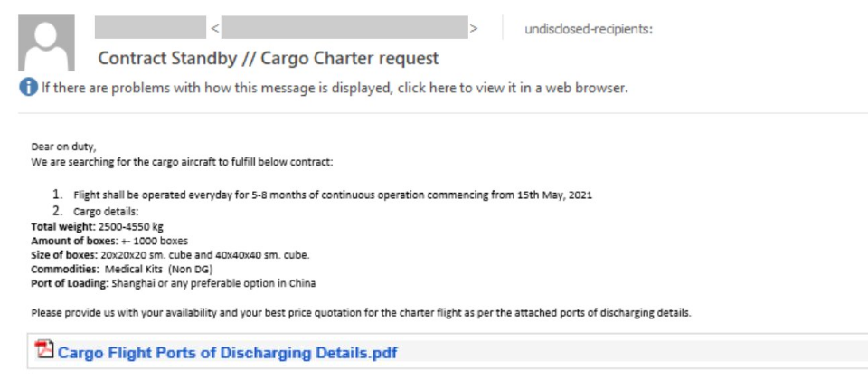
Task: Click the Size of boxes line
Action: [170, 255]
